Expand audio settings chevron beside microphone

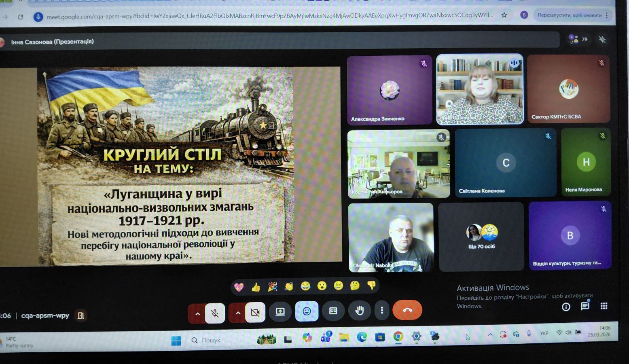(197, 313)
